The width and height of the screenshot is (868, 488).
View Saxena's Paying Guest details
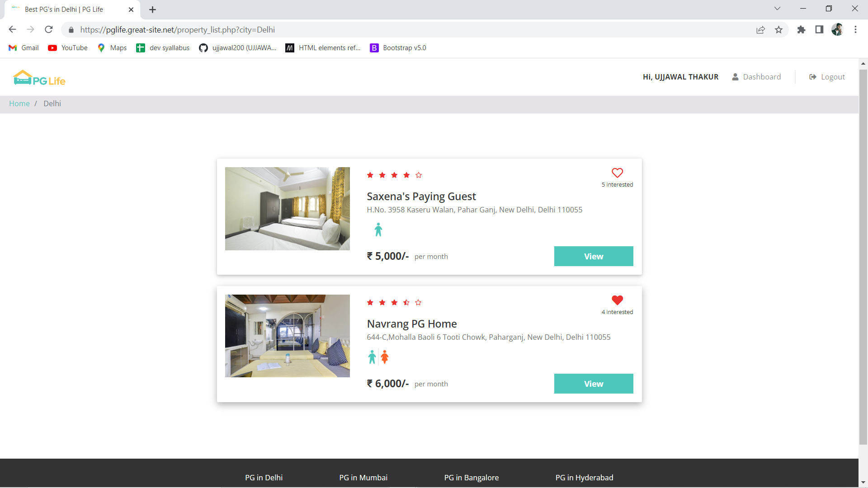click(x=593, y=256)
